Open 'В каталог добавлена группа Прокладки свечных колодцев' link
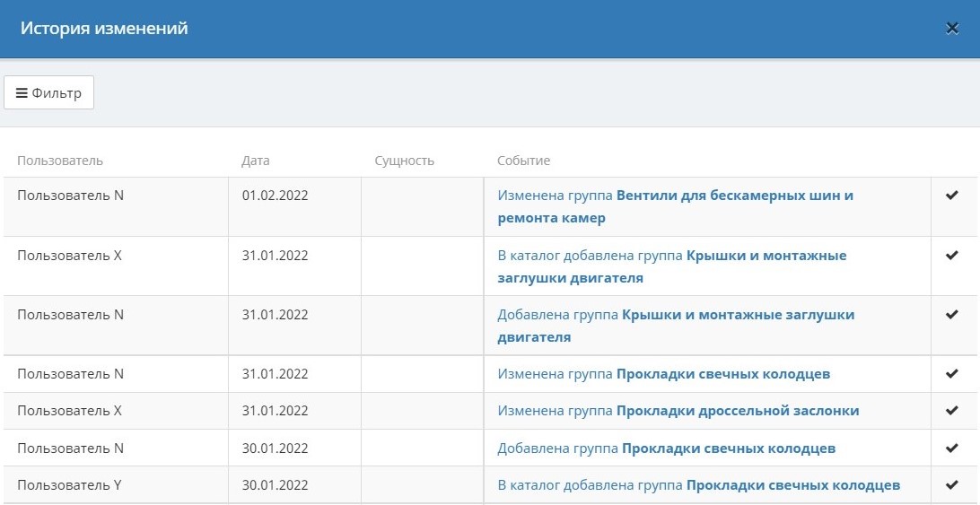This screenshot has height=505, width=980. (x=698, y=485)
